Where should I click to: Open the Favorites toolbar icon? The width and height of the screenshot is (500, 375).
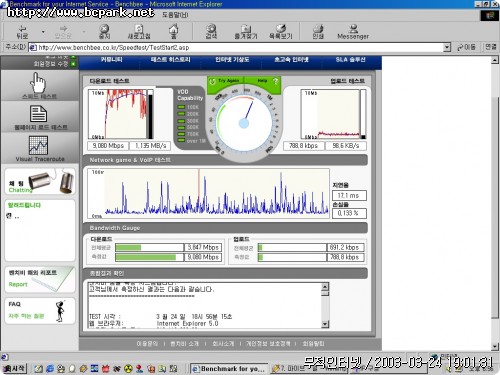[246, 32]
